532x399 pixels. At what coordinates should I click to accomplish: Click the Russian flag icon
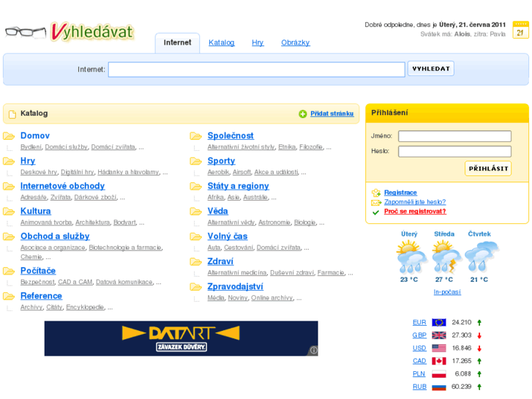438,387
